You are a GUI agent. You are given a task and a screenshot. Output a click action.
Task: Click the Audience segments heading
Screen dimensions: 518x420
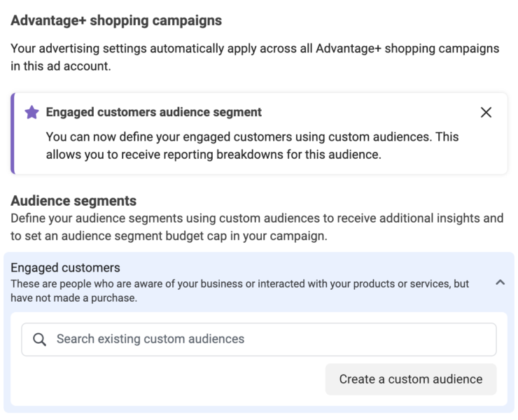pyautogui.click(x=73, y=201)
